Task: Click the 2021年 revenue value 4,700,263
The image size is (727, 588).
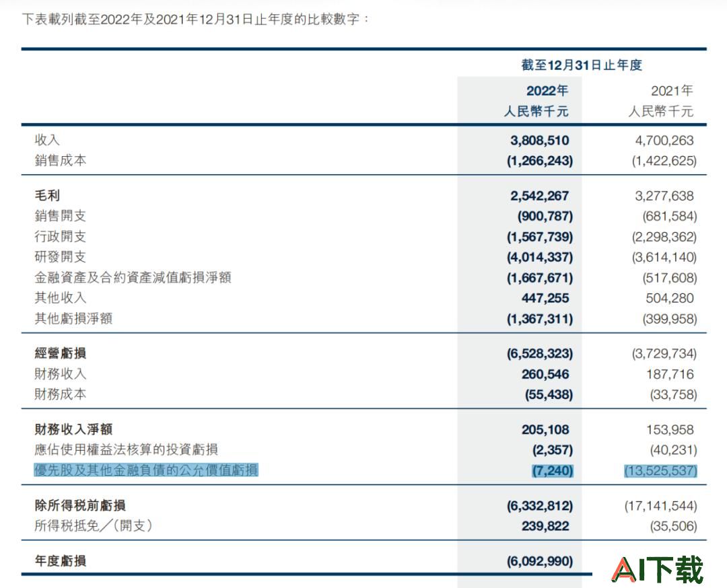Action: click(664, 141)
